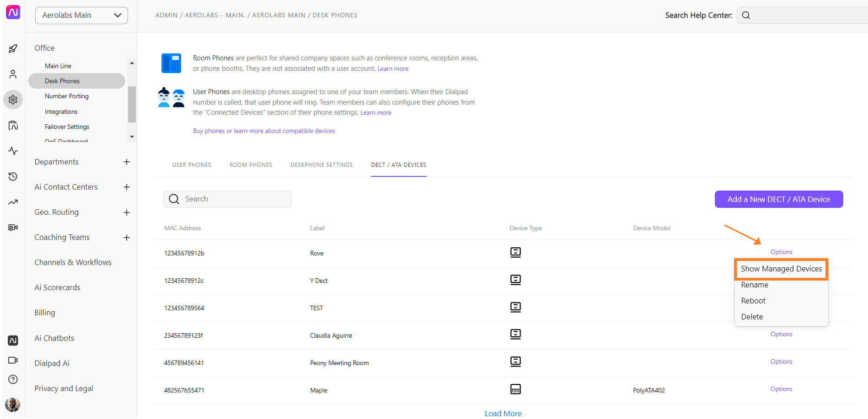Click Load More below the device list
The width and height of the screenshot is (868, 419).
click(x=503, y=414)
